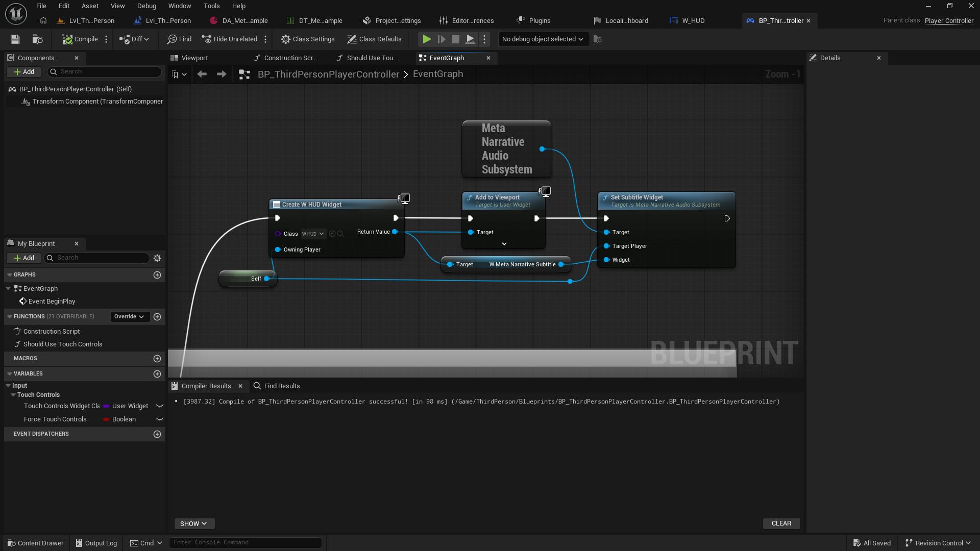Click Add in the Components panel

tap(23, 71)
